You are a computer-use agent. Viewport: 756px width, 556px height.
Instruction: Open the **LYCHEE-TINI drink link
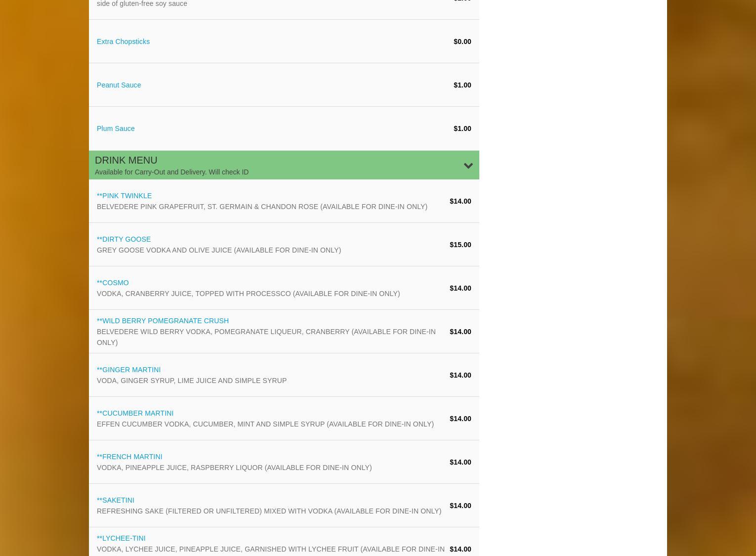(x=121, y=538)
